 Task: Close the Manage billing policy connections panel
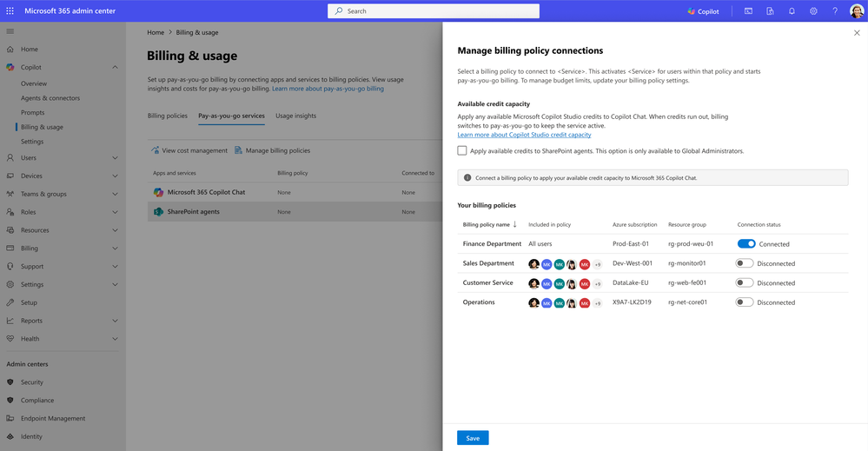point(857,33)
